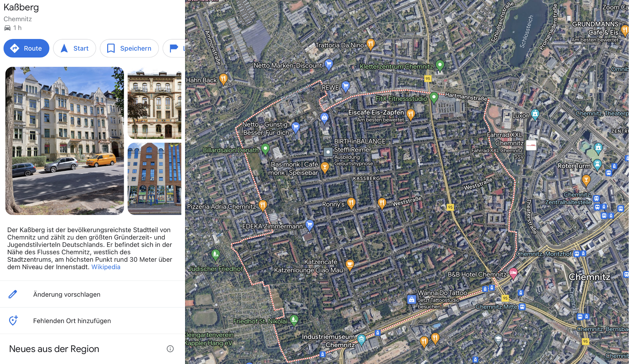Click Chemnitz Mitte transit stop icon

point(522,307)
